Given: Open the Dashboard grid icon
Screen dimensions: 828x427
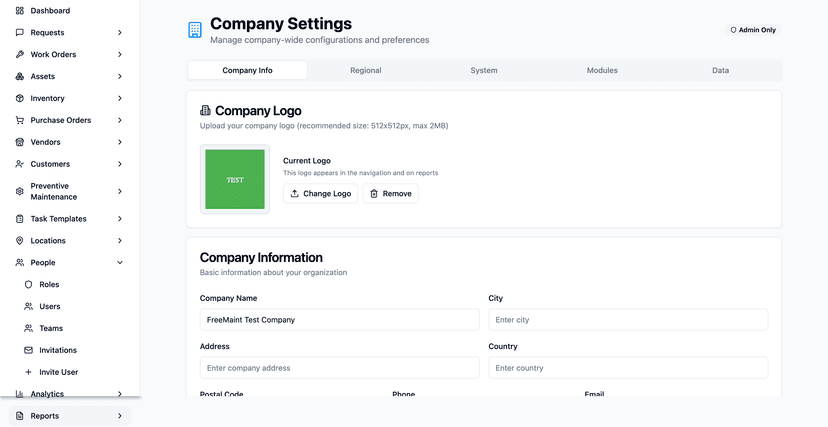Looking at the screenshot, I should (x=20, y=11).
